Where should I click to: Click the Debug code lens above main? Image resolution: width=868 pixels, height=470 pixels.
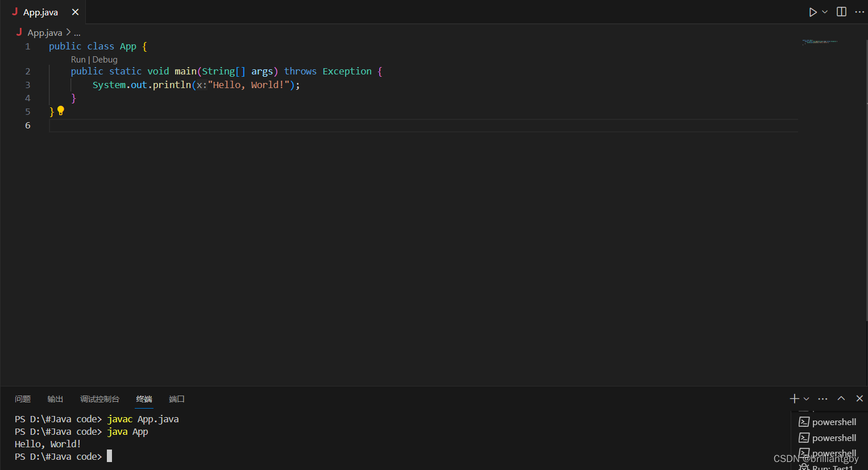(x=105, y=59)
